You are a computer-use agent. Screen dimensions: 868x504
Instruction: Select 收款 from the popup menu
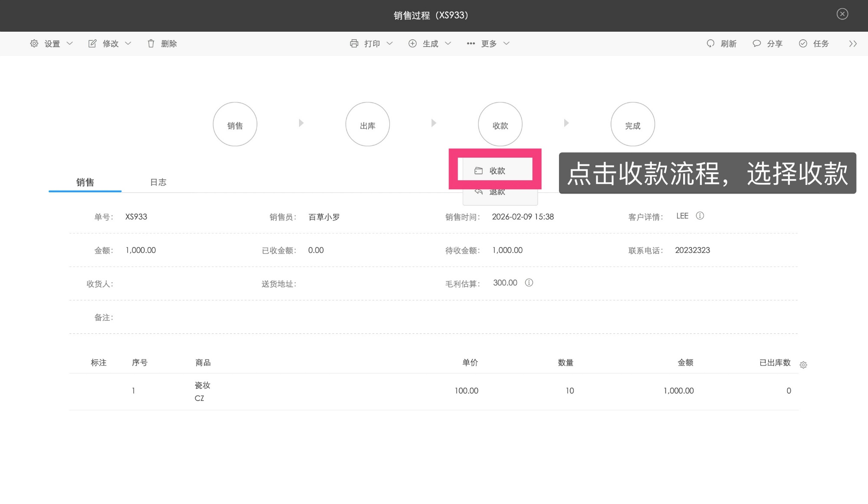[496, 171]
